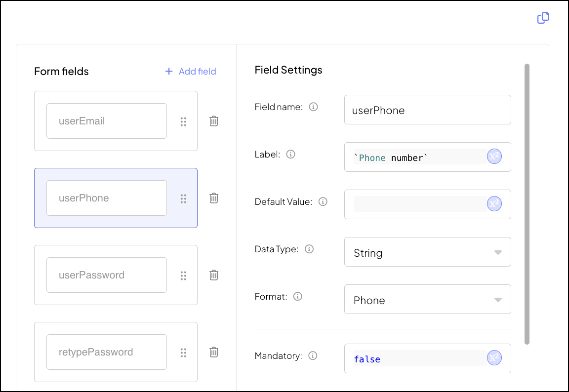Click info icon beside Data Type label
Screen dimensions: 569x392
[309, 249]
